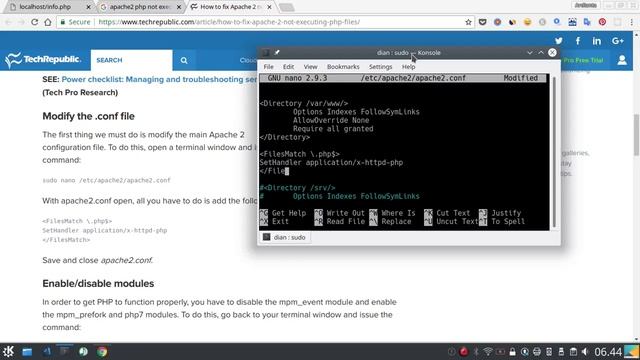Click the Secure site info badge
The height and width of the screenshot is (360, 640).
(75, 22)
